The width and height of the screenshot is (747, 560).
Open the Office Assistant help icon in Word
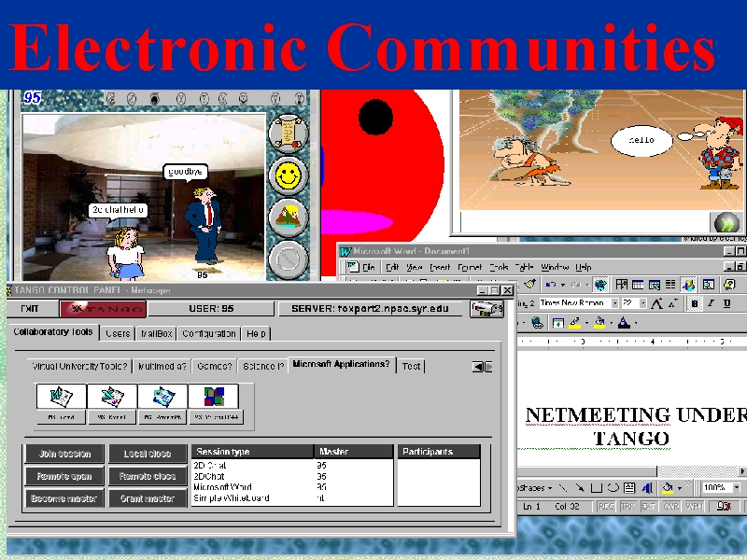pos(729,285)
